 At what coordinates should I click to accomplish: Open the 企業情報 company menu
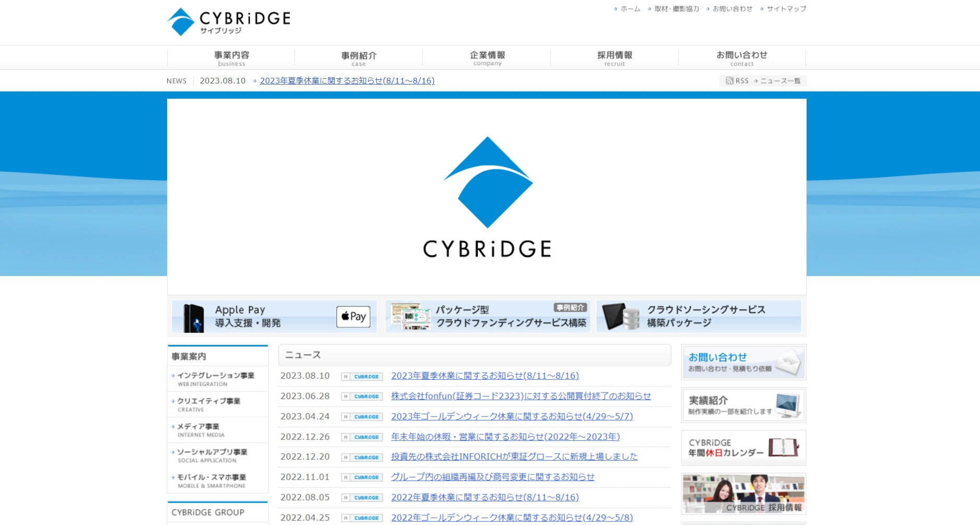pos(487,58)
